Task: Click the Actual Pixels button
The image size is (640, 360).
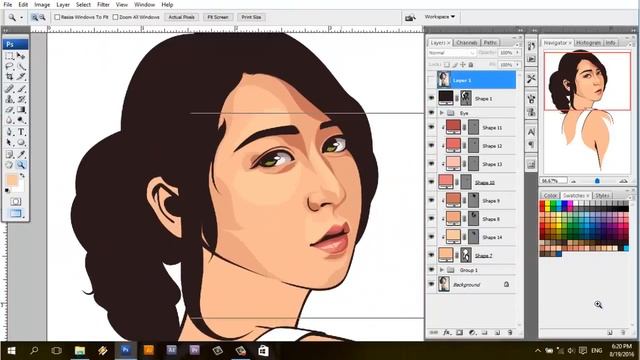Action: coord(181,17)
